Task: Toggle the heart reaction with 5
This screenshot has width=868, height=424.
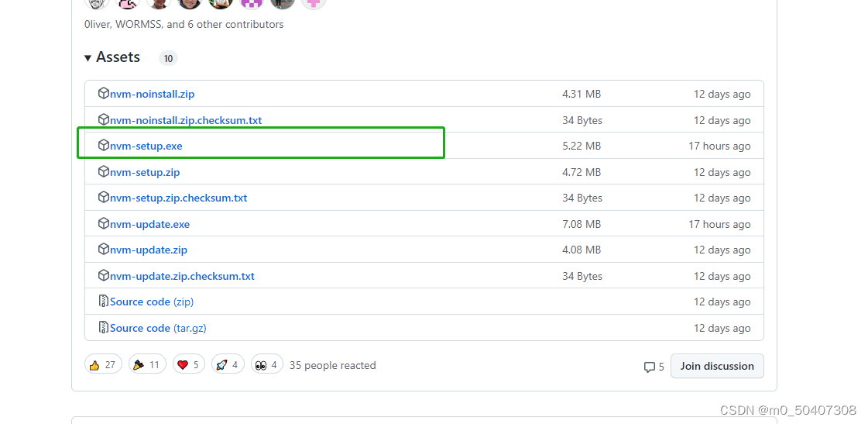Action: pos(189,364)
